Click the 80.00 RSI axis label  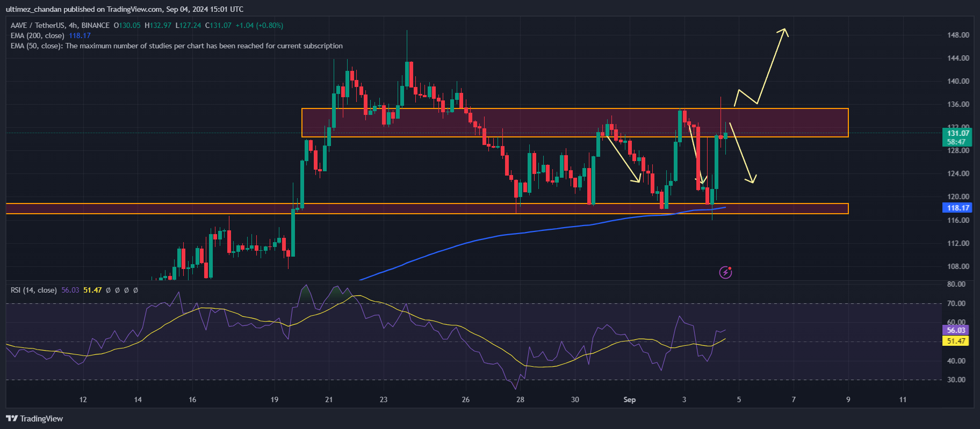coord(956,284)
